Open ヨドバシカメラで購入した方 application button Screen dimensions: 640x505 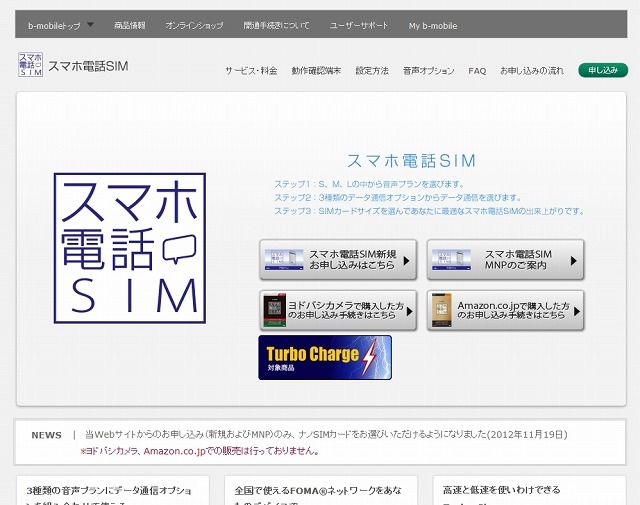point(338,310)
